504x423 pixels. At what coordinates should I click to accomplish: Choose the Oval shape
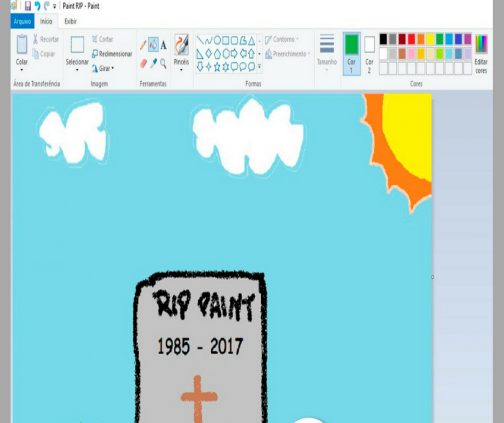tap(217, 40)
